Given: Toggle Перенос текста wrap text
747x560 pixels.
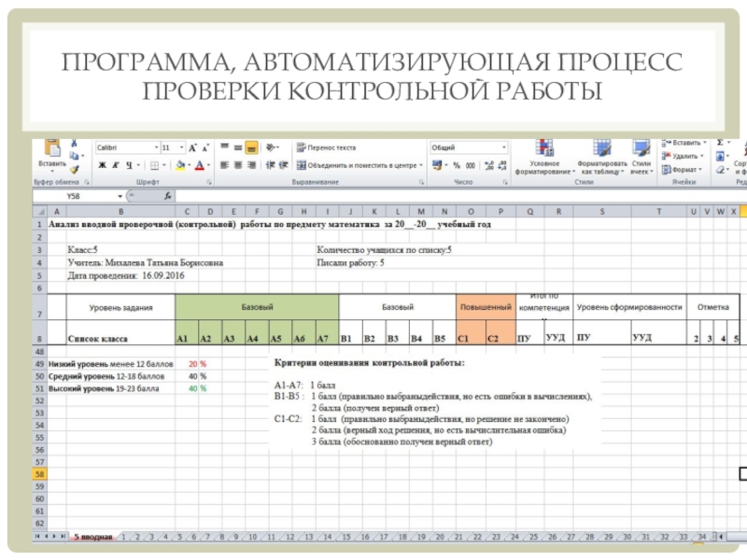Looking at the screenshot, I should click(x=326, y=147).
